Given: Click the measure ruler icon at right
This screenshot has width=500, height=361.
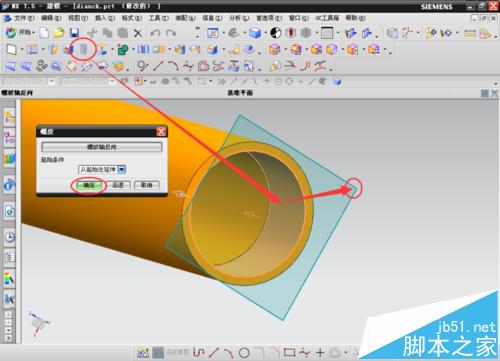Looking at the screenshot, I should tap(470, 33).
